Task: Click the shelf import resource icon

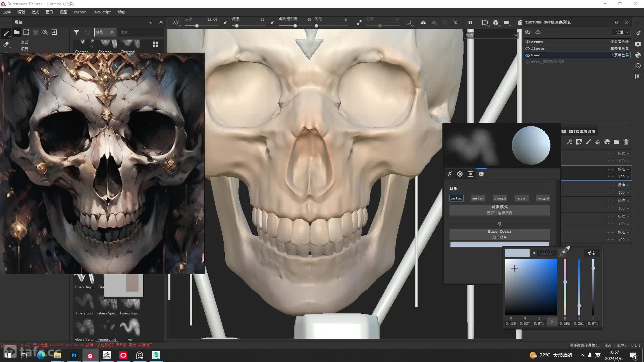Action: coord(54,32)
